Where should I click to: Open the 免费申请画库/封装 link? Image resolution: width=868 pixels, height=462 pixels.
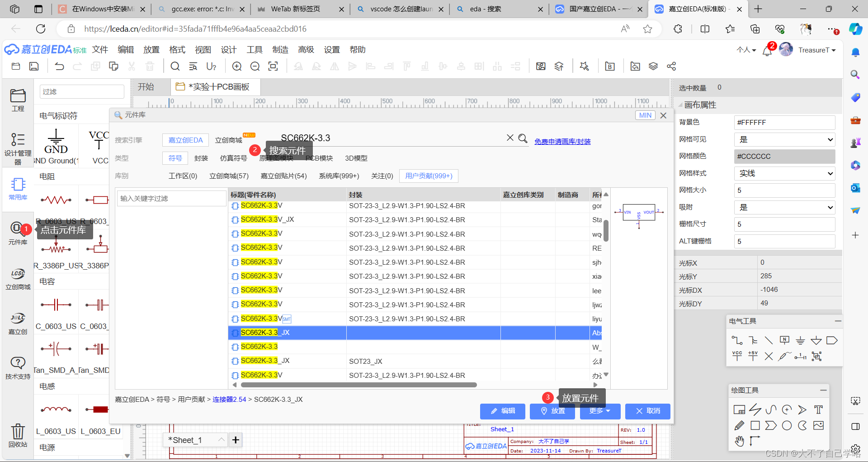[x=562, y=141]
